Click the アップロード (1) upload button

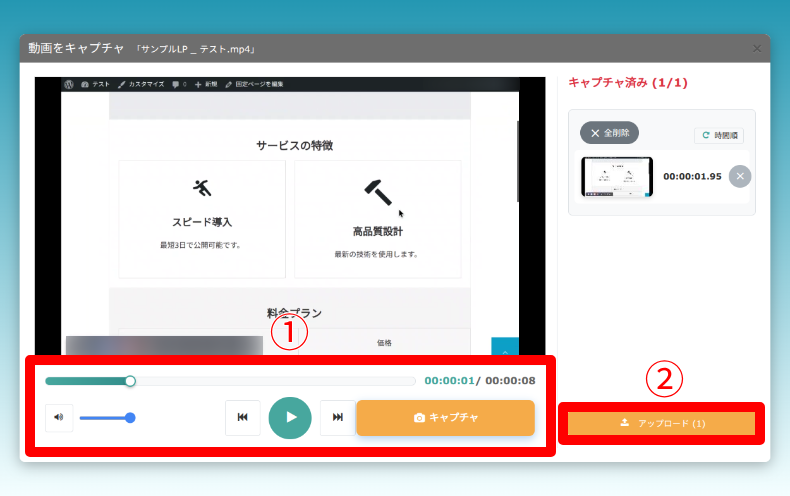pyautogui.click(x=661, y=423)
